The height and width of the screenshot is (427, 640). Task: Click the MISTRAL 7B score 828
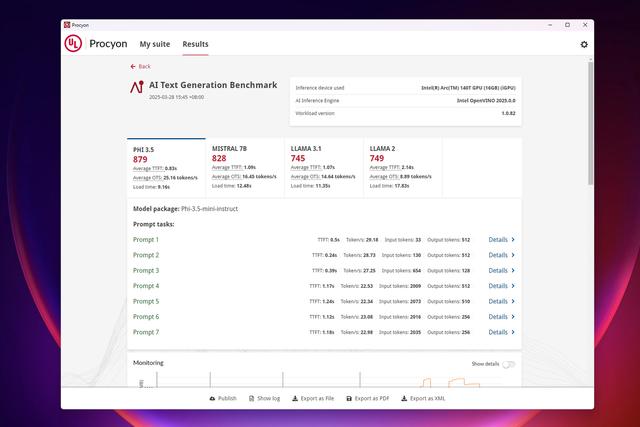219,158
